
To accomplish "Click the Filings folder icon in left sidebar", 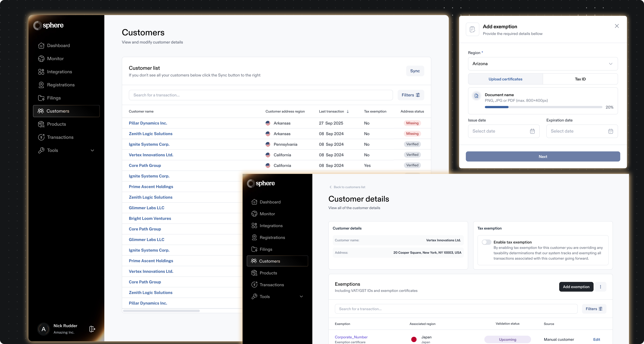I will (41, 98).
